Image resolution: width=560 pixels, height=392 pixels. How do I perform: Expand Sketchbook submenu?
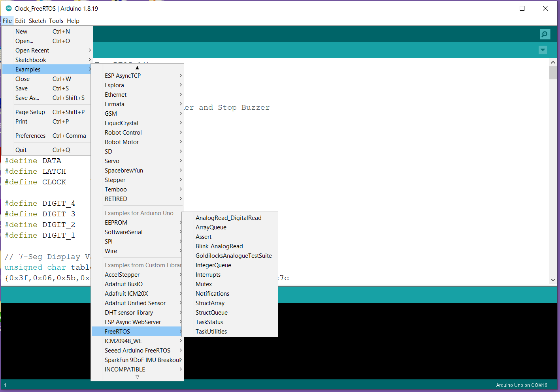(47, 60)
